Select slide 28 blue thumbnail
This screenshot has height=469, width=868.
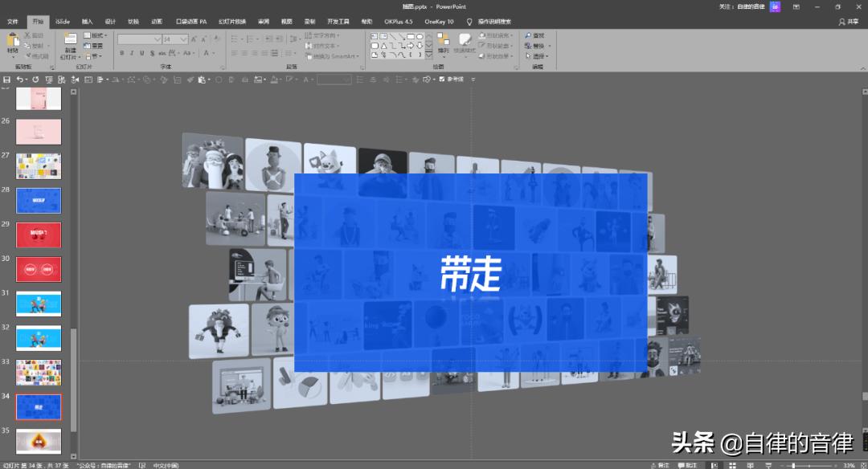tap(39, 200)
